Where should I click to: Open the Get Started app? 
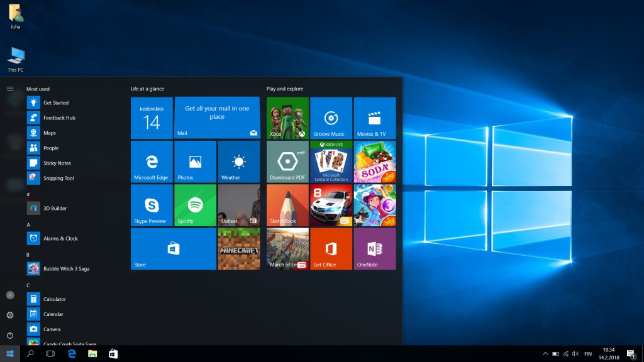click(74, 102)
